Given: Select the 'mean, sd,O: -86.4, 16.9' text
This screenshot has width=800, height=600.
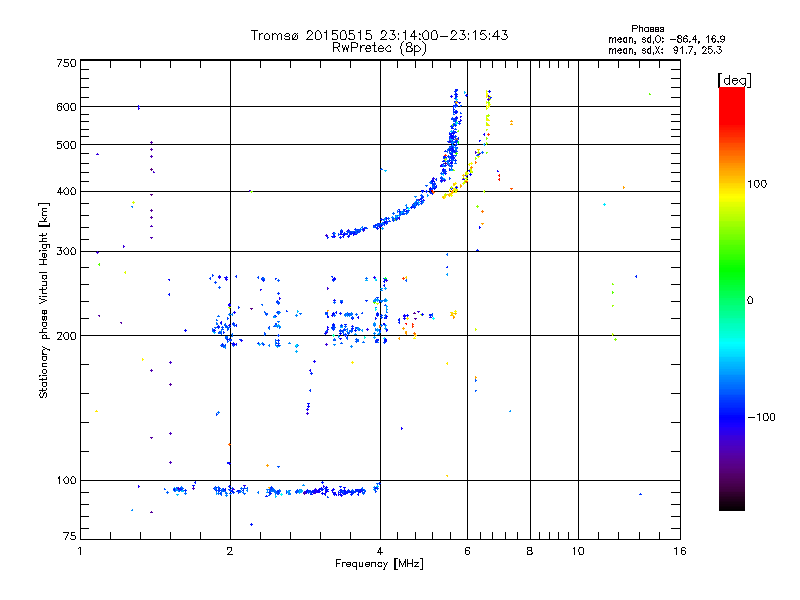Looking at the screenshot, I should pyautogui.click(x=666, y=39).
